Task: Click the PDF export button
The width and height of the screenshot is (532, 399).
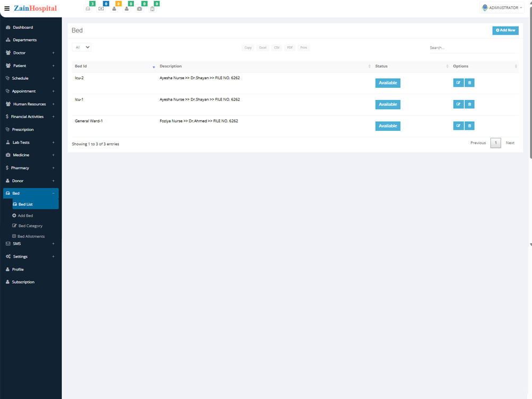Action: (290, 48)
